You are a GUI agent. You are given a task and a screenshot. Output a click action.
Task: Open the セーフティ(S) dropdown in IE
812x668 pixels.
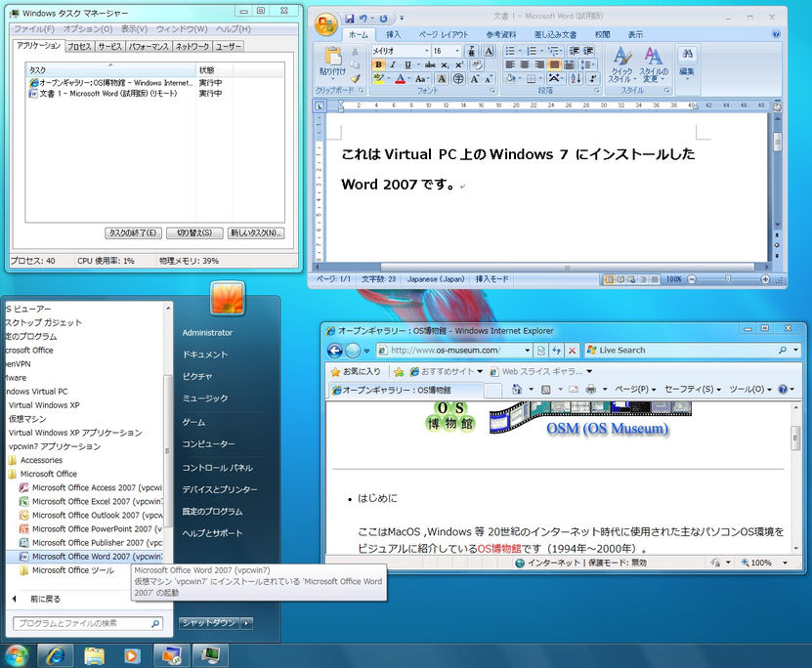693,389
